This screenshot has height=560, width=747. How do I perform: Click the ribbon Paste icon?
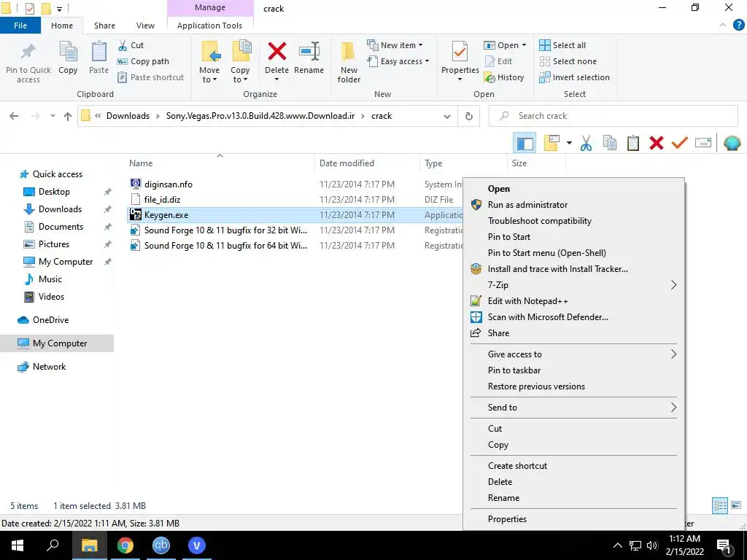click(98, 52)
